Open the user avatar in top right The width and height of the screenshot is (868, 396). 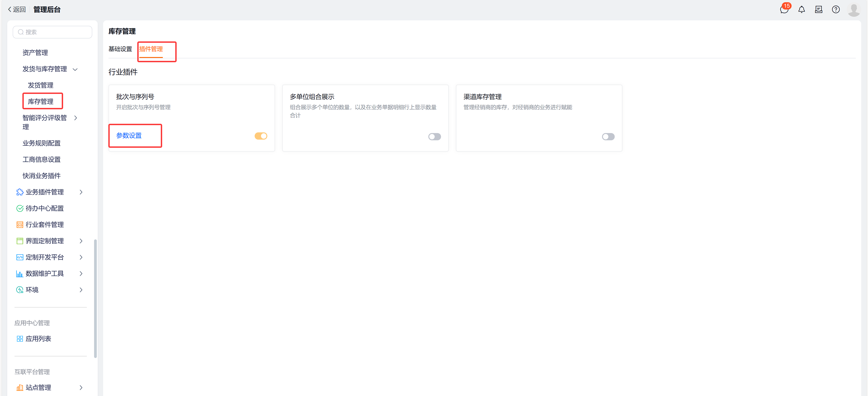(854, 10)
